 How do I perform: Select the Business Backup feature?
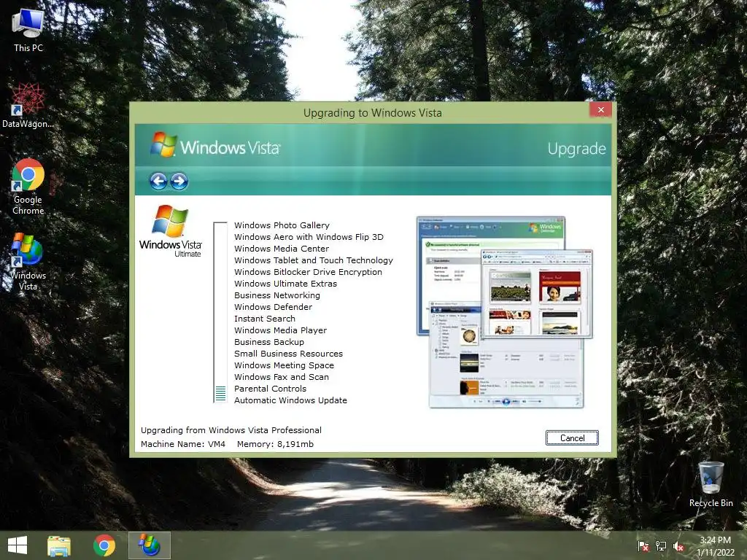click(x=268, y=342)
